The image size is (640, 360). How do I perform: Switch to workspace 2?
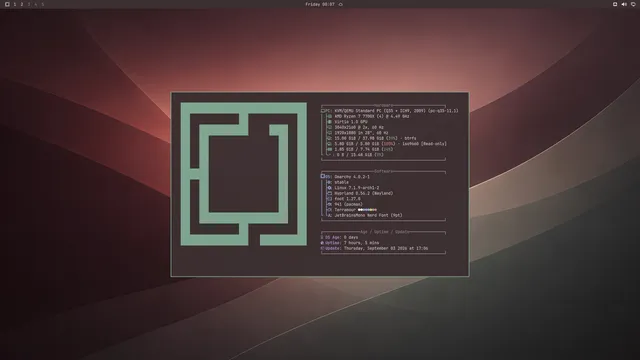[x=22, y=4]
